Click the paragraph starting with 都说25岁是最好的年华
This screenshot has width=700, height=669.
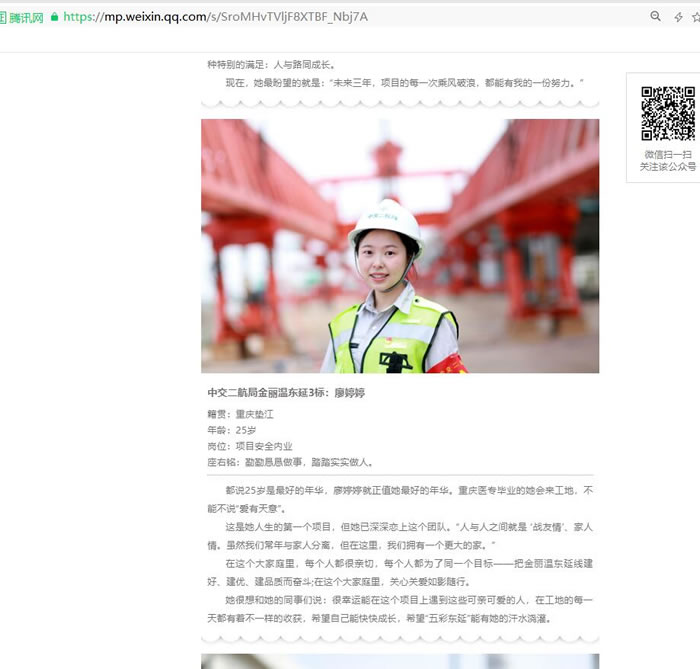400,499
